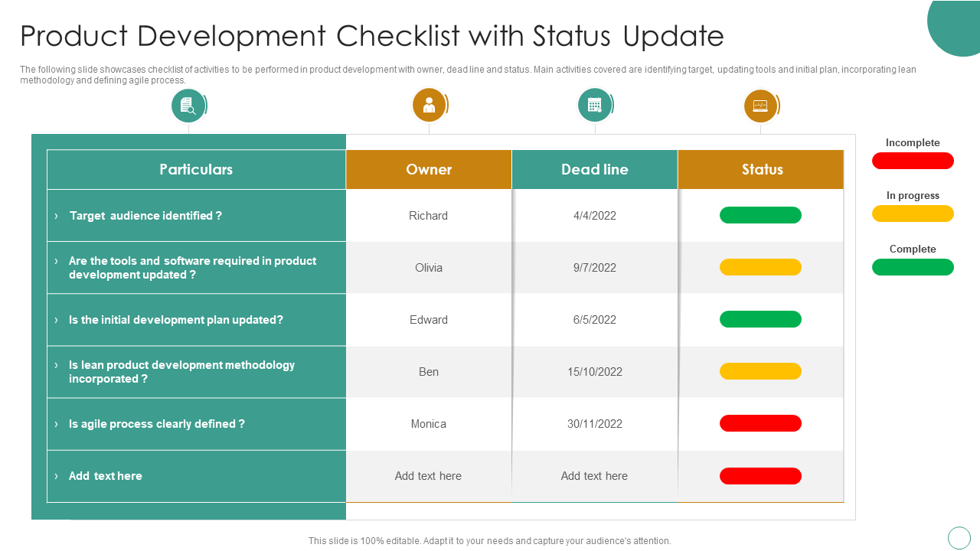Select 'Target audience identified ?' text
The image size is (980, 551).
point(145,216)
